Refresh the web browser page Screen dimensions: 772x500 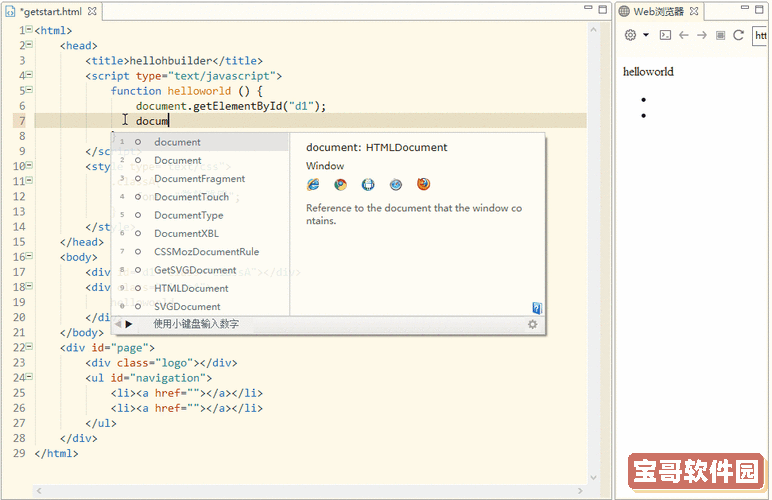[739, 35]
